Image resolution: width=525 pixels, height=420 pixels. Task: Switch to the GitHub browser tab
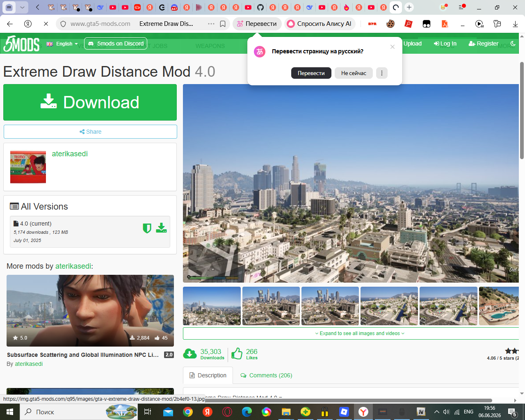(x=260, y=7)
